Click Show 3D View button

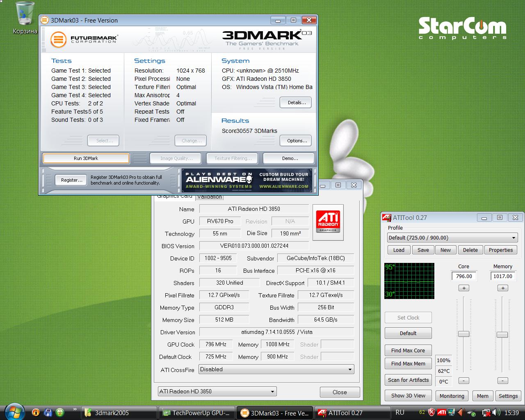point(408,395)
